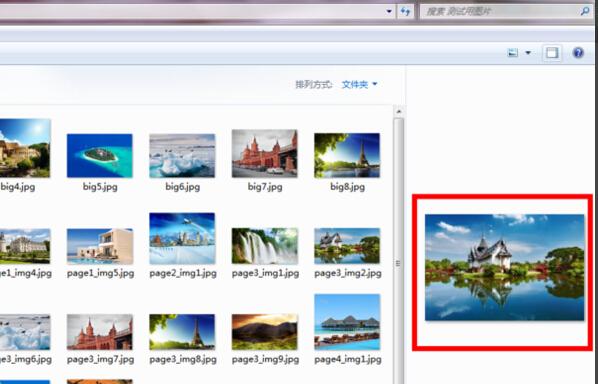Click the address bar refresh button
Screen dimensions: 598x384
pos(405,11)
